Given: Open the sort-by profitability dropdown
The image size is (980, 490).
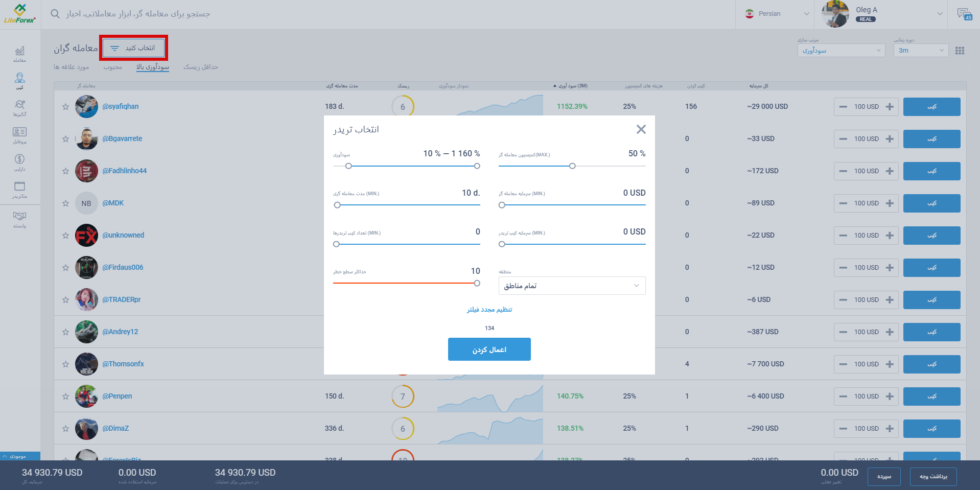Looking at the screenshot, I should click(841, 51).
